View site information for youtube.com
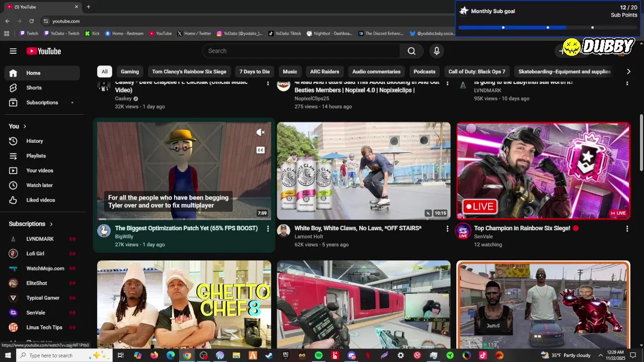Screen dimensions: 644x362 click(x=46, y=21)
